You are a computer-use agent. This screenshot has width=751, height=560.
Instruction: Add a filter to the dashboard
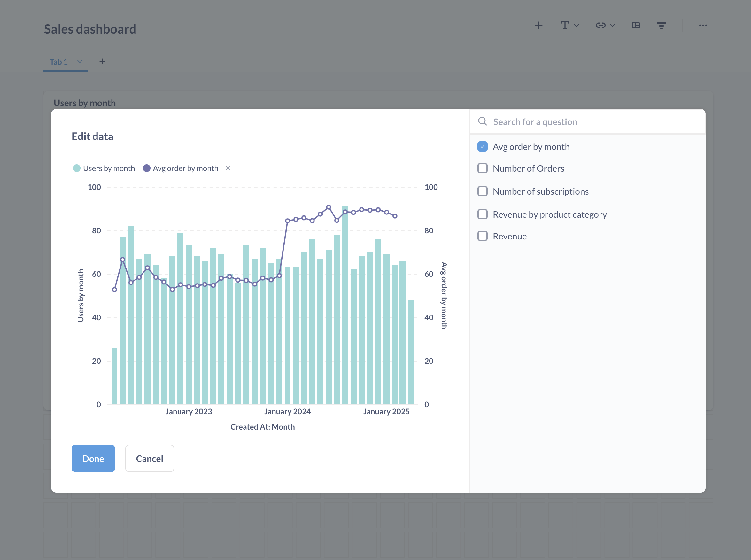coord(662,25)
